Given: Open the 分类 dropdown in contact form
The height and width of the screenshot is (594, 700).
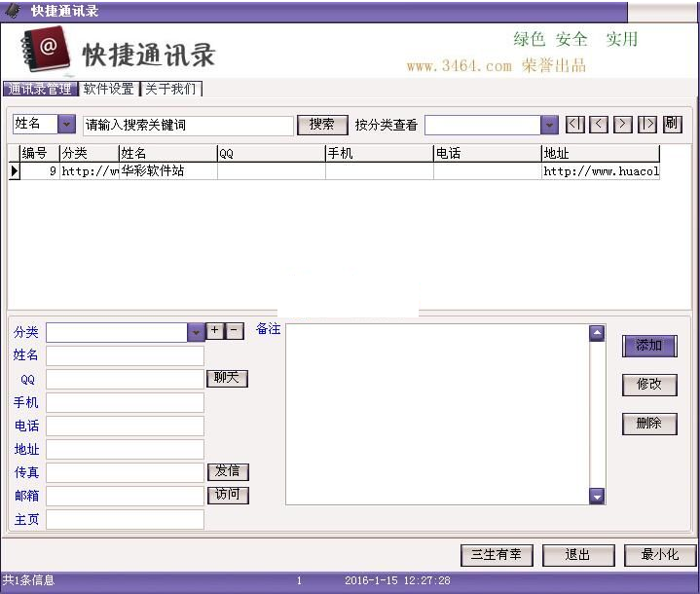Looking at the screenshot, I should 195,333.
